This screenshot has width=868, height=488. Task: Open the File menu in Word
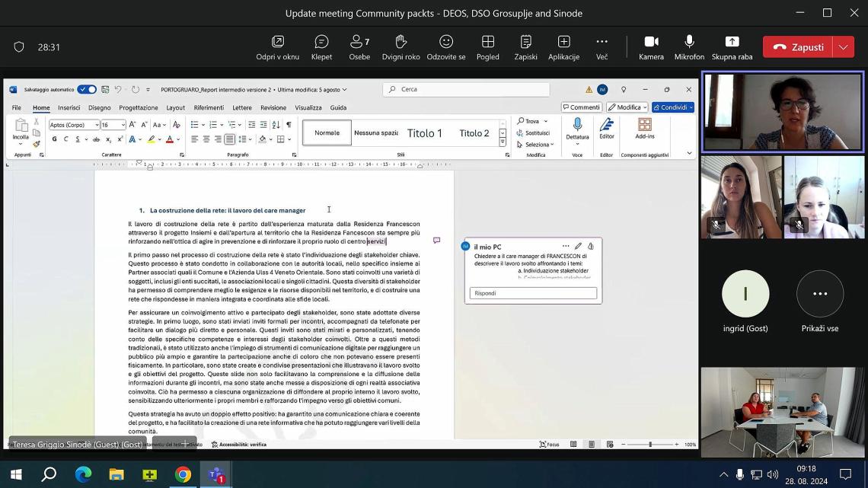17,107
